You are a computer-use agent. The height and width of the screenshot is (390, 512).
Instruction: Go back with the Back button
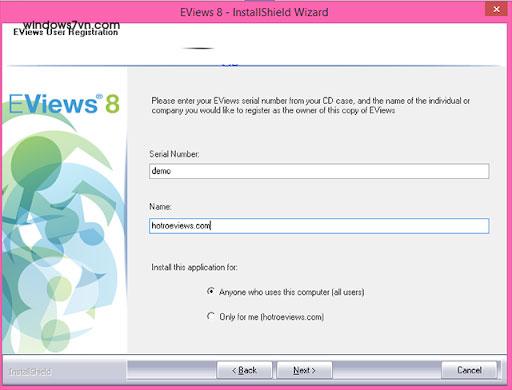pyautogui.click(x=244, y=370)
